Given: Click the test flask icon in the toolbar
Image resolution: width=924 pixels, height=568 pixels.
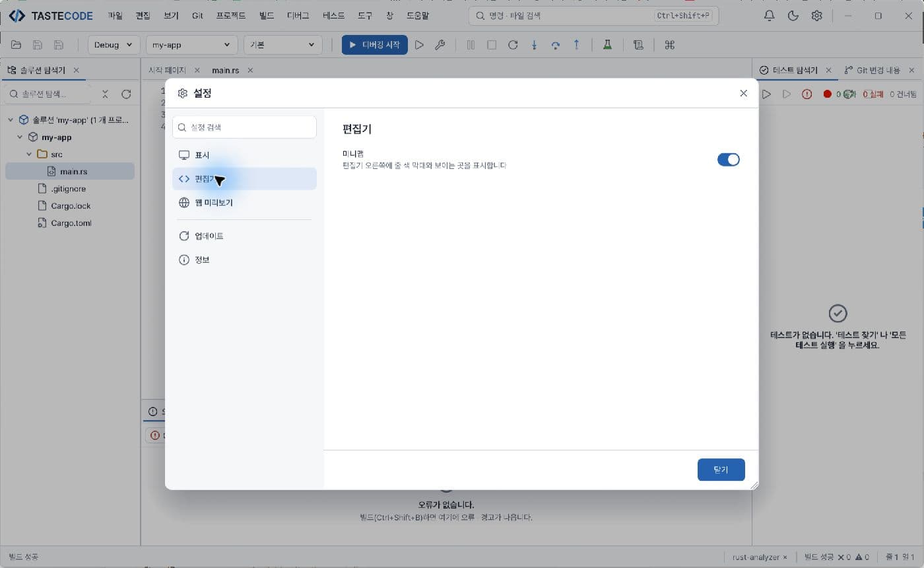Looking at the screenshot, I should tap(607, 45).
